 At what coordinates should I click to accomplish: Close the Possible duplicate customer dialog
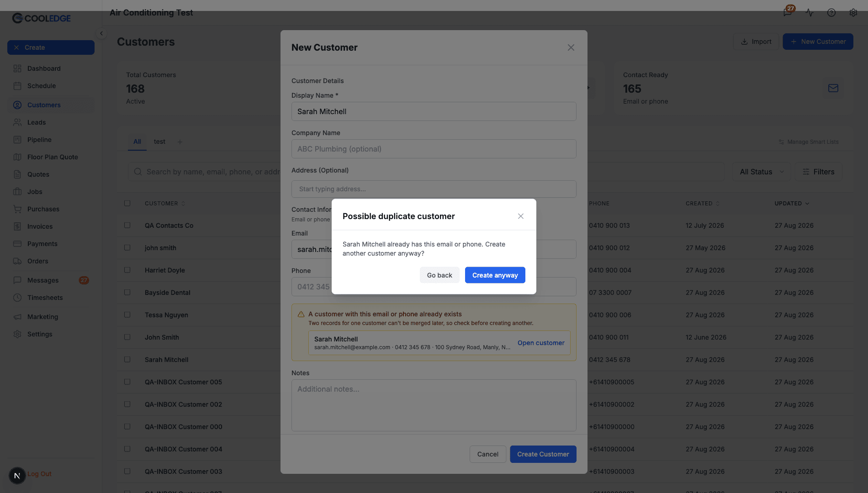coord(521,216)
